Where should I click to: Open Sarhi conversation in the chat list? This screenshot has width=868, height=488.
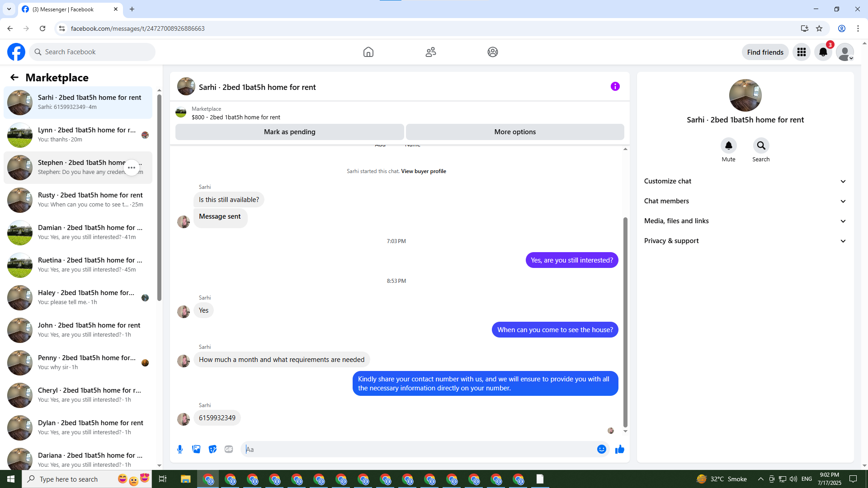pyautogui.click(x=78, y=103)
